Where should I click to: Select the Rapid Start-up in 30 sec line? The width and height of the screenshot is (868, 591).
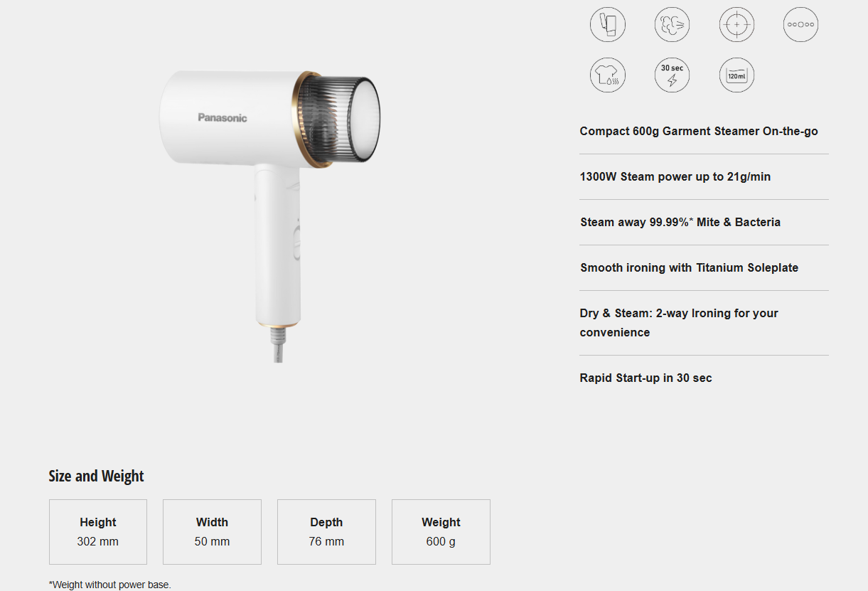pyautogui.click(x=645, y=378)
